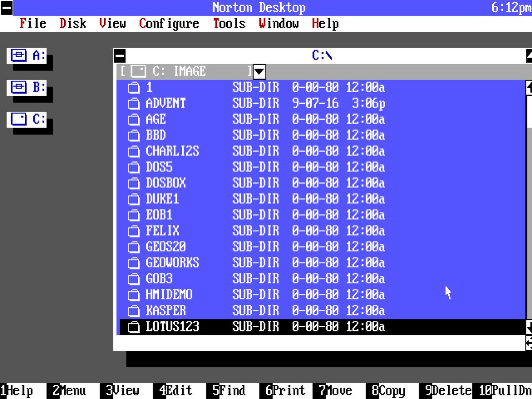Viewport: 532px width, 399px height.
Task: Click the folder icon beside GEOS20
Action: [x=133, y=248]
